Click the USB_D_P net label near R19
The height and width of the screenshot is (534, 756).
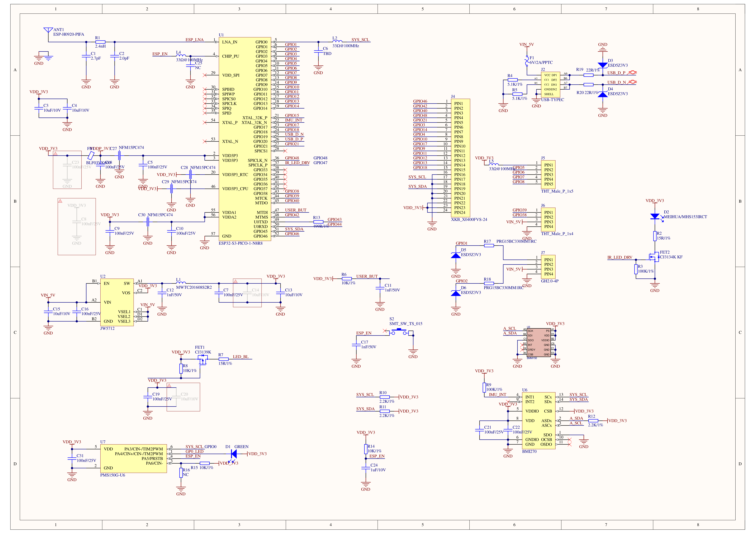point(616,73)
